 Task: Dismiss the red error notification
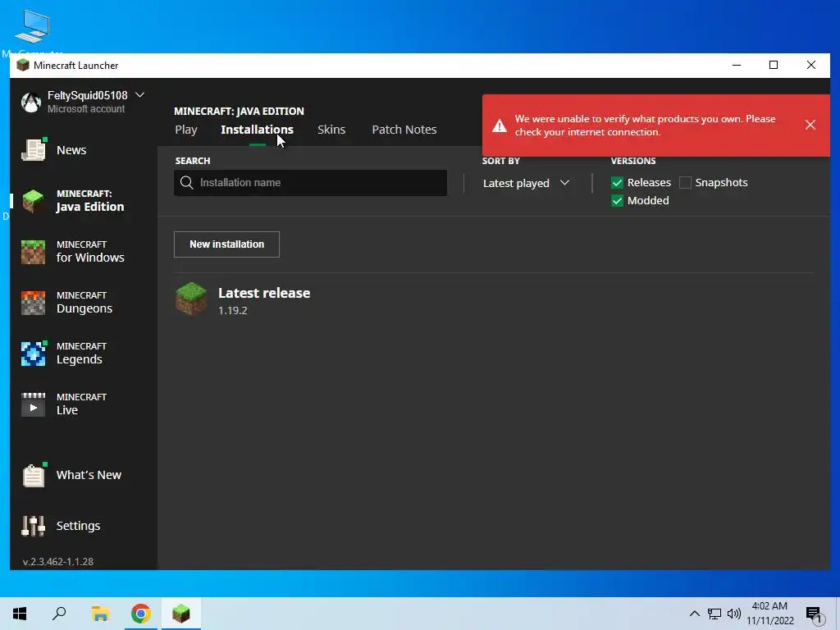[x=810, y=125]
